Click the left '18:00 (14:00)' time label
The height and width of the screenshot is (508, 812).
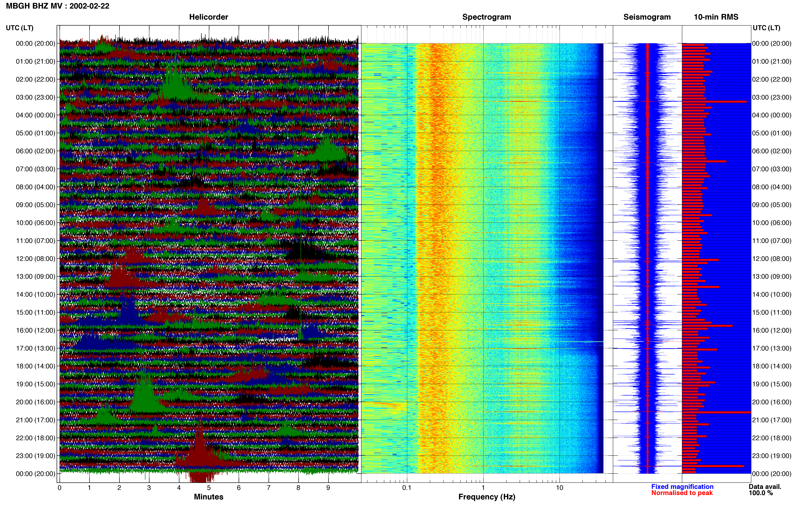36,366
